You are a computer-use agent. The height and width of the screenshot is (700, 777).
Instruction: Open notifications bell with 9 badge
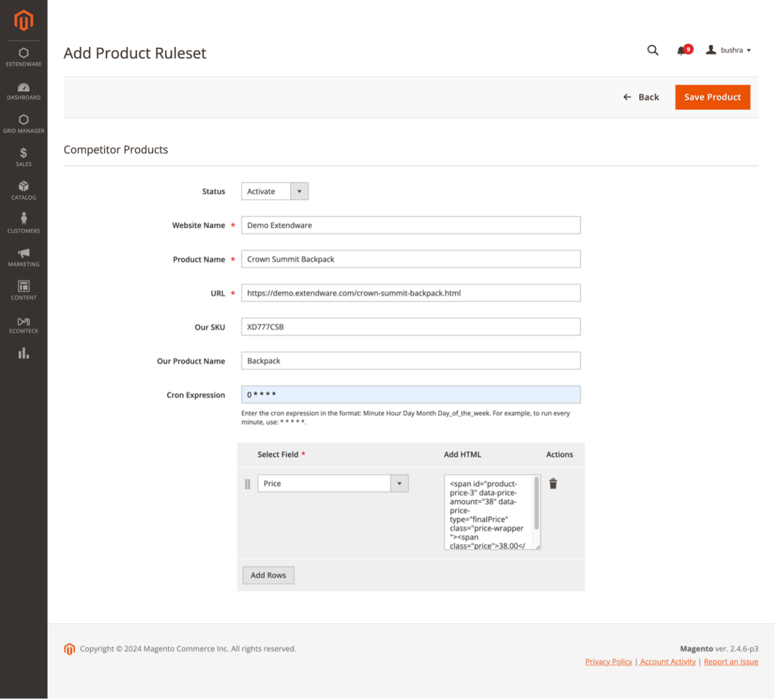pyautogui.click(x=685, y=50)
